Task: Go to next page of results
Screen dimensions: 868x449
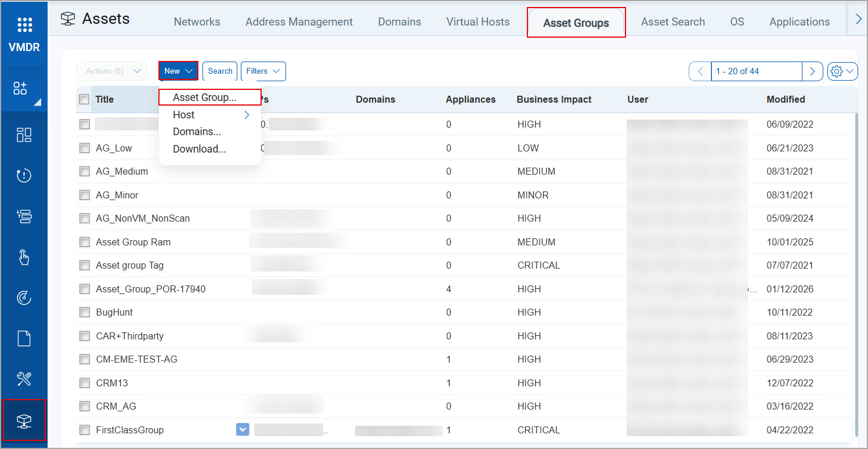Action: pyautogui.click(x=812, y=71)
